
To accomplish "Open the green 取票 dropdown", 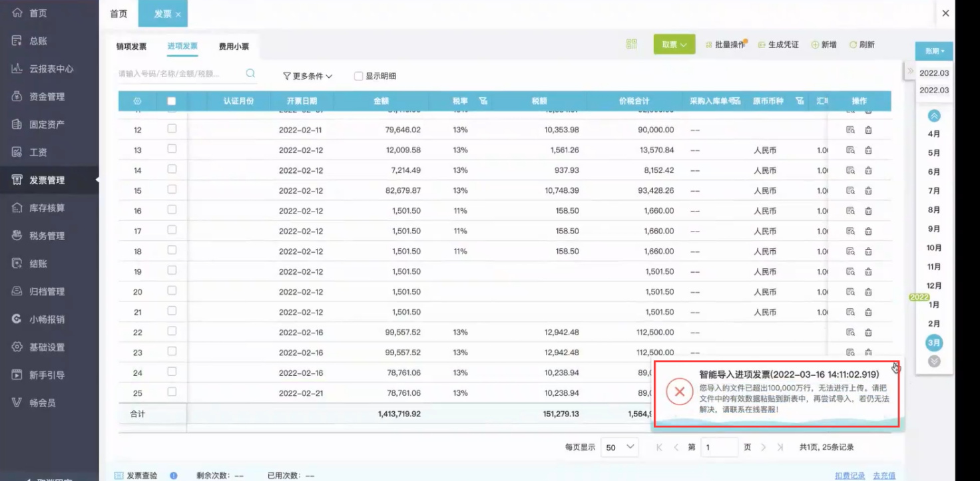I will 674,45.
